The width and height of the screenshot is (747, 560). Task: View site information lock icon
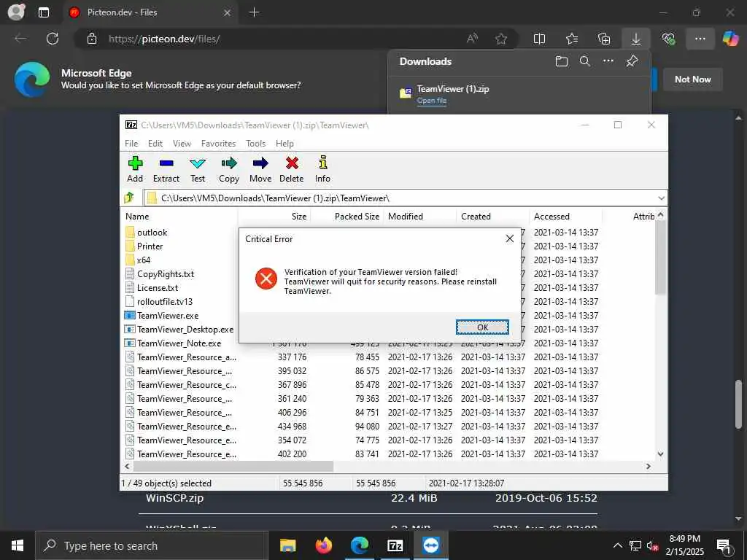tap(92, 39)
